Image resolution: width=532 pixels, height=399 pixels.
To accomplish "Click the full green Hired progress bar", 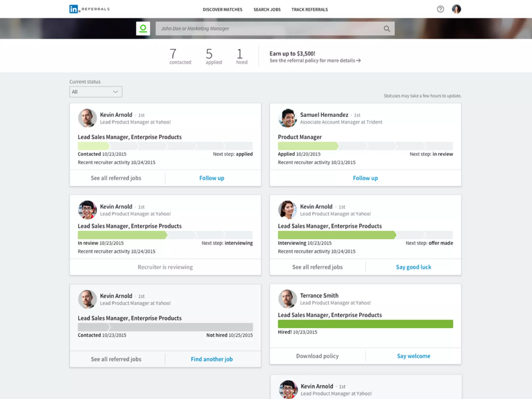I will 365,324.
